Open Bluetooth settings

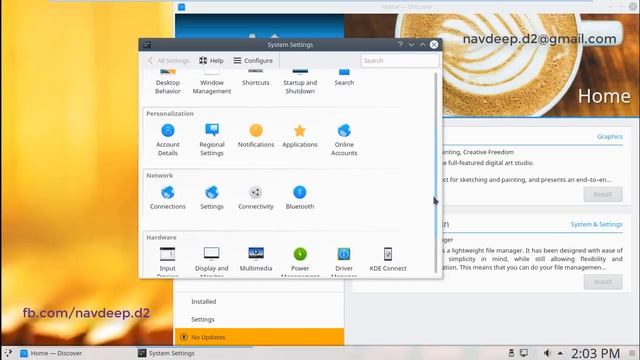point(300,198)
